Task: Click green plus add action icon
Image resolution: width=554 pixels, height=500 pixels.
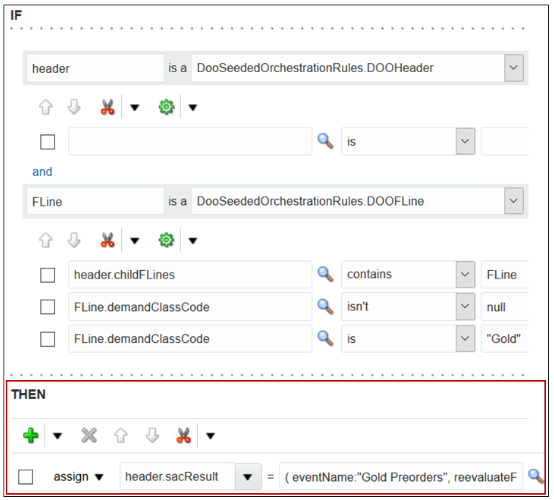Action: click(31, 435)
